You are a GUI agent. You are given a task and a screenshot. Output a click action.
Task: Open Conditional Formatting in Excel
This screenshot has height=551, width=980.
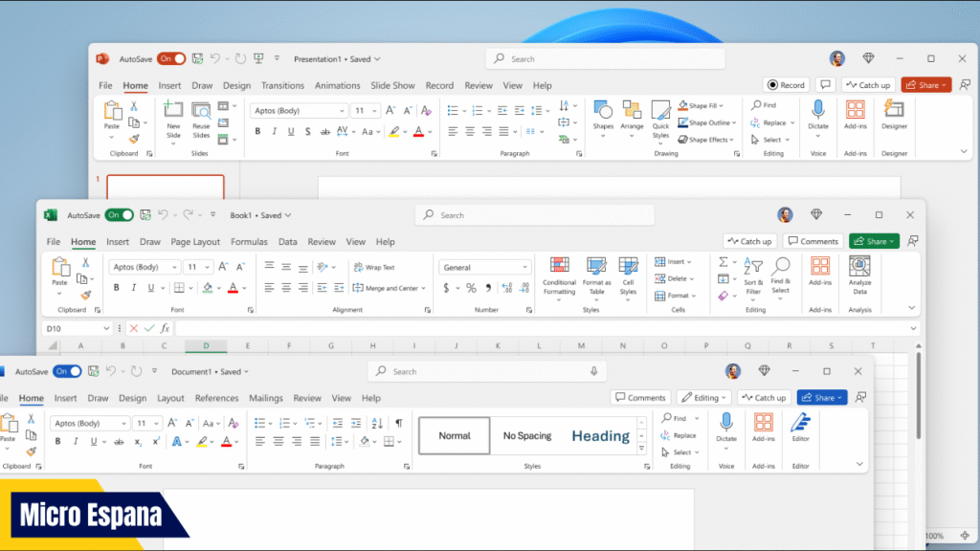[x=559, y=276]
